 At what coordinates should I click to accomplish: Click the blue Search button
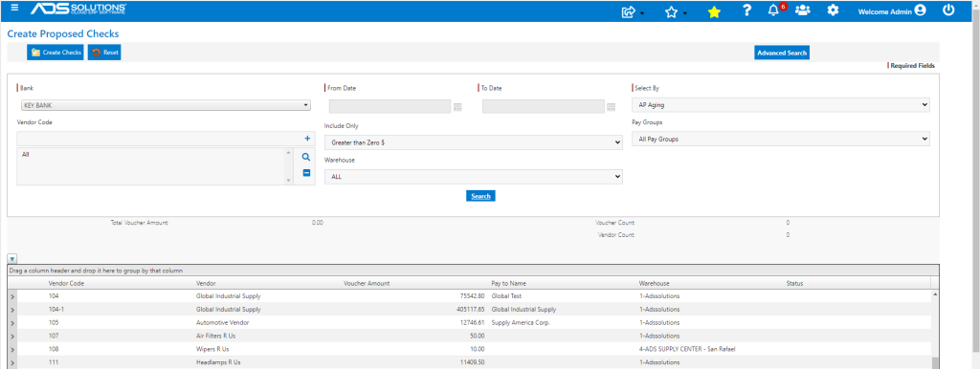(x=480, y=196)
